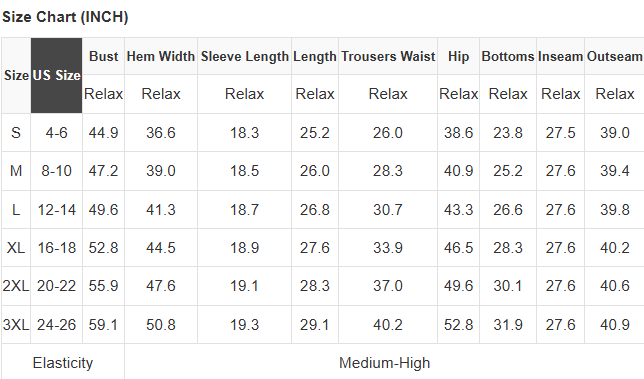Select the 3XL size row label
The width and height of the screenshot is (644, 379).
[16, 325]
